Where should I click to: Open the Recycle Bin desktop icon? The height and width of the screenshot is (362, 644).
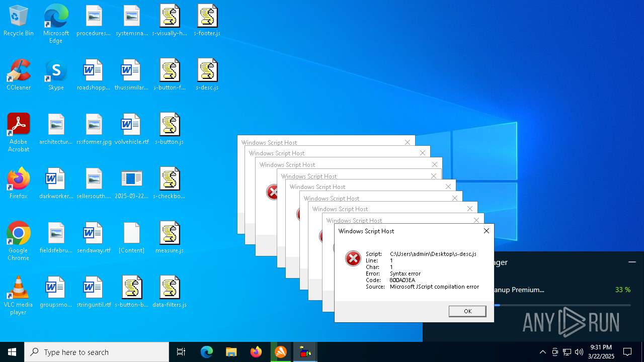[19, 21]
